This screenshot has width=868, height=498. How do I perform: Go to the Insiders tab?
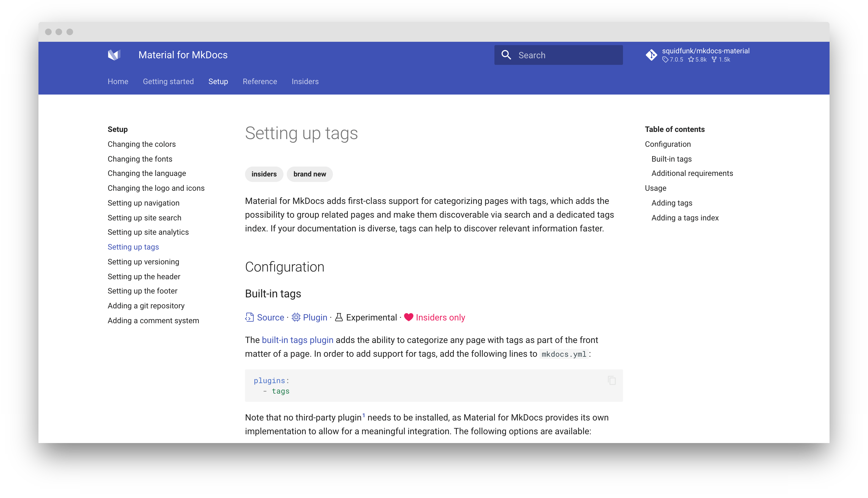click(305, 81)
